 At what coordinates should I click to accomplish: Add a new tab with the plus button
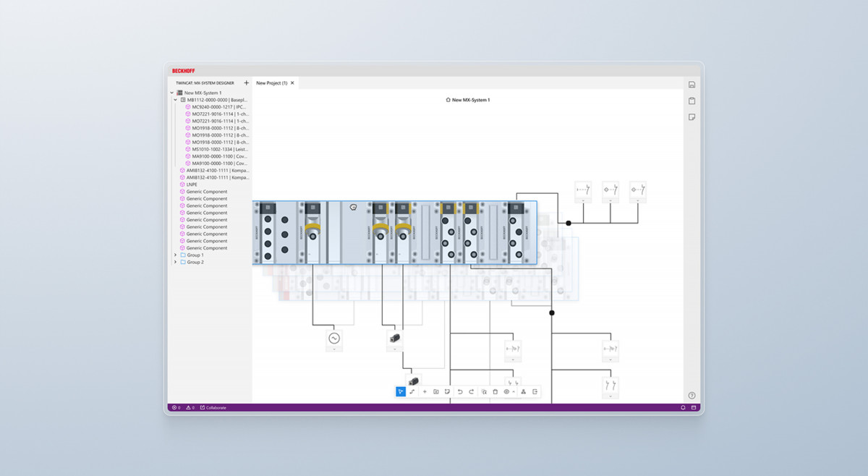pyautogui.click(x=246, y=83)
